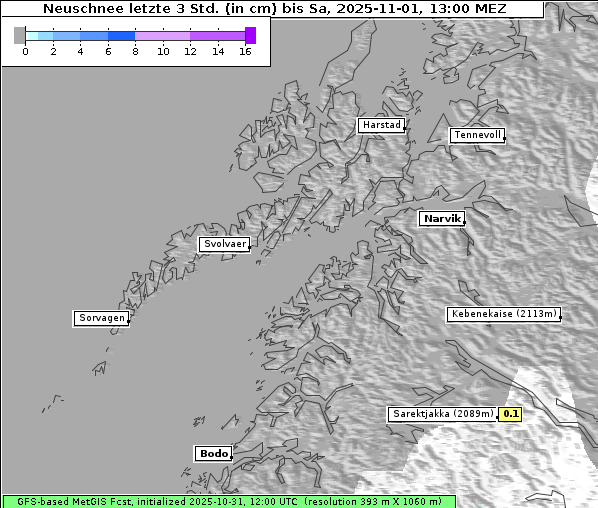Select the Sarektjakka (2089m) peak label
This screenshot has height=508, width=598.
(x=443, y=414)
